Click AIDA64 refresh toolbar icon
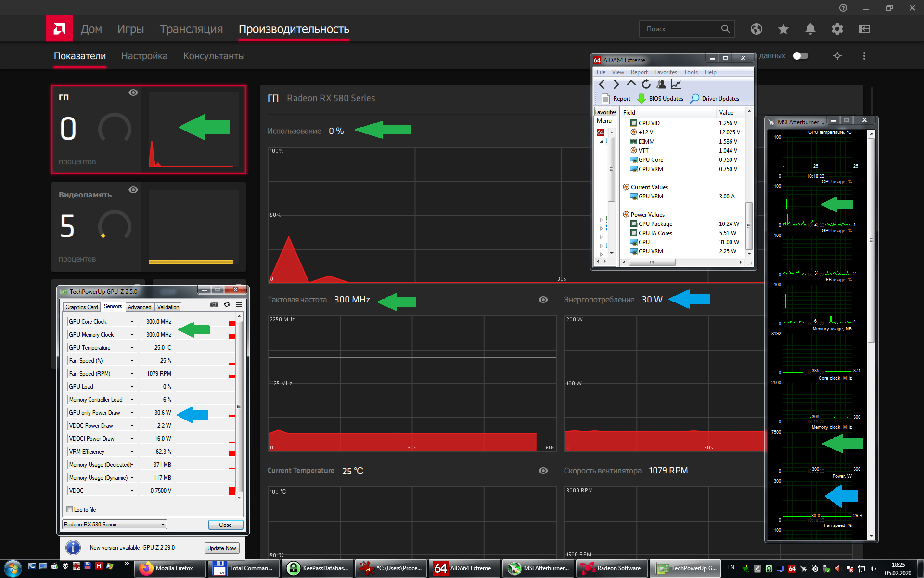Viewport: 924px width, 578px height. coord(646,84)
